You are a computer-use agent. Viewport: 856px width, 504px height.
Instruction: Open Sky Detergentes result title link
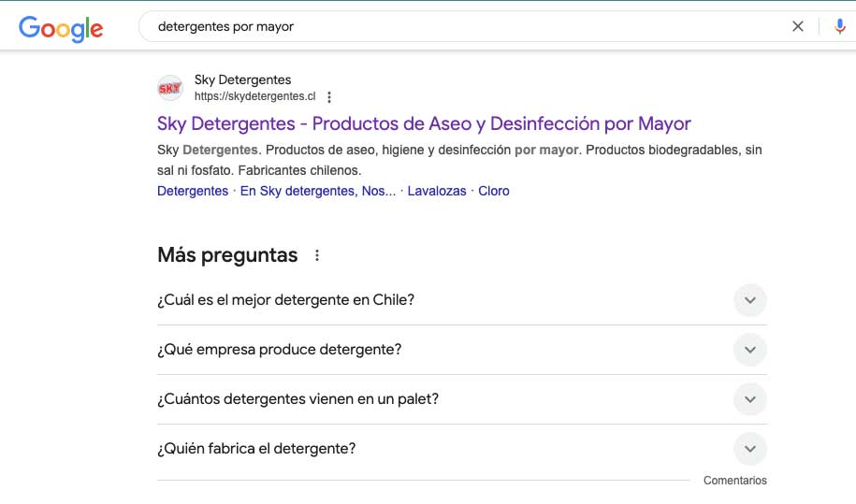(x=424, y=123)
